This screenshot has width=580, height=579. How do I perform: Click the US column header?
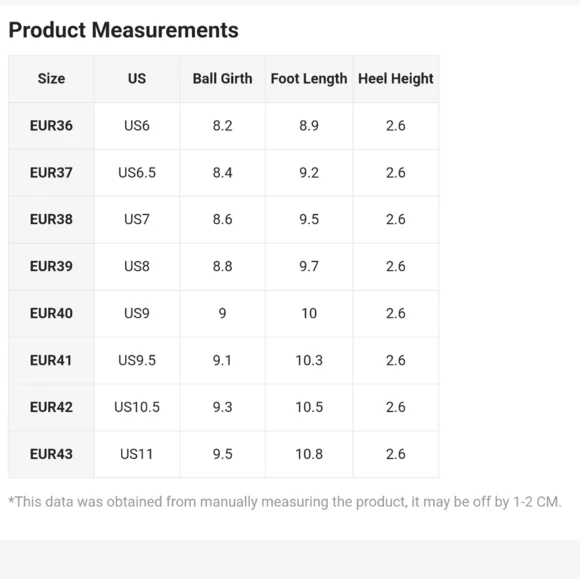[x=137, y=79]
